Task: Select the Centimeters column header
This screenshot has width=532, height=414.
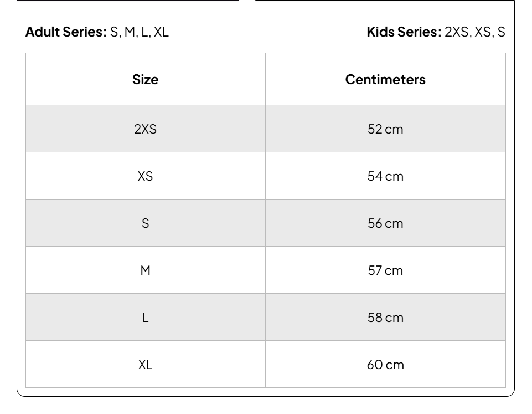Action: click(385, 79)
